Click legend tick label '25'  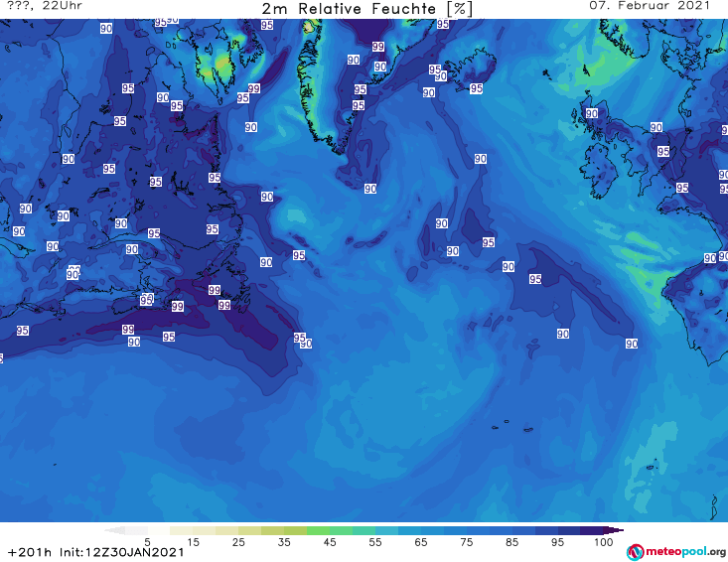tap(238, 542)
